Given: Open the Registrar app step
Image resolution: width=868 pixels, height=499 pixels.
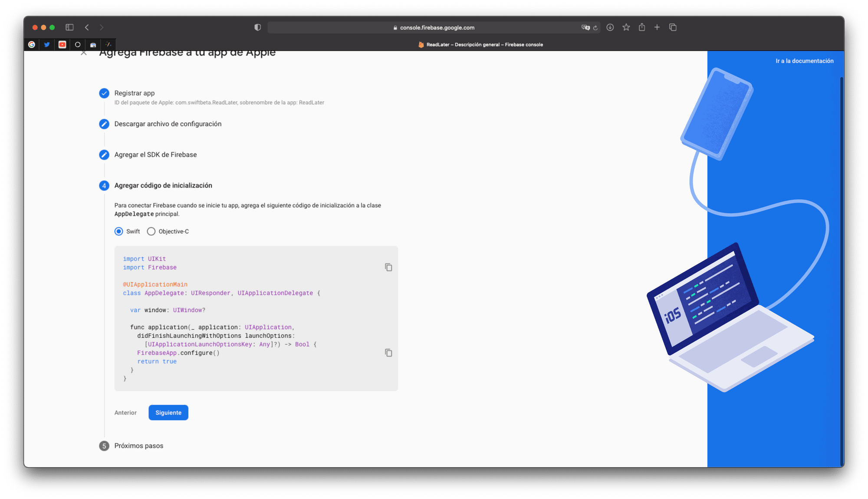Looking at the screenshot, I should click(x=135, y=93).
